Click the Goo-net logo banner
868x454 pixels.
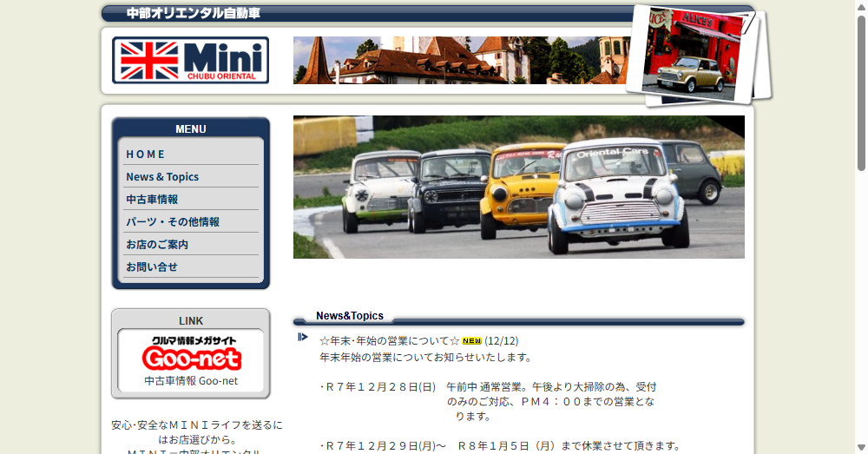pyautogui.click(x=191, y=354)
